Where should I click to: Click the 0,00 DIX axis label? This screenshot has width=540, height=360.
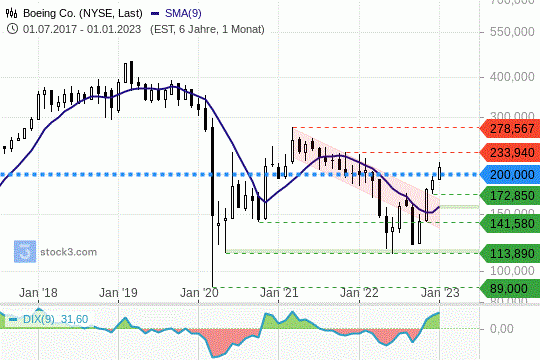[x=501, y=329]
